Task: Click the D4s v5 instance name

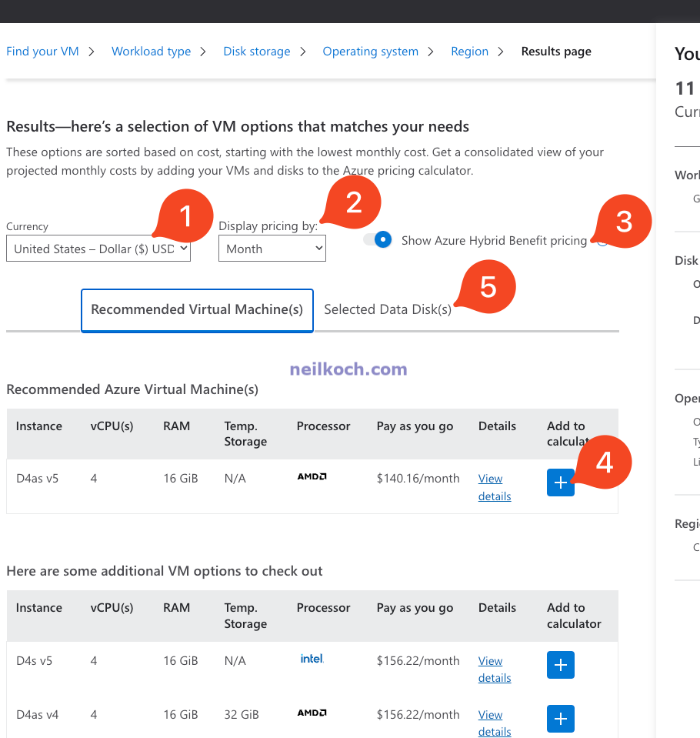Action: (34, 661)
